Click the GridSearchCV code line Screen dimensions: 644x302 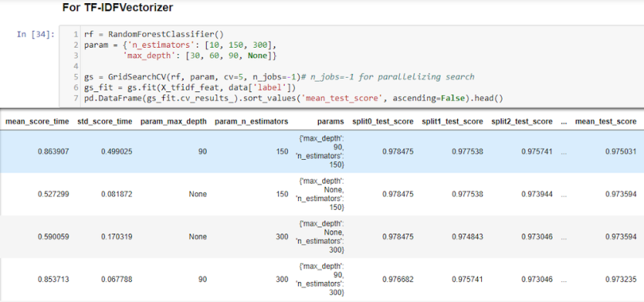pyautogui.click(x=279, y=77)
